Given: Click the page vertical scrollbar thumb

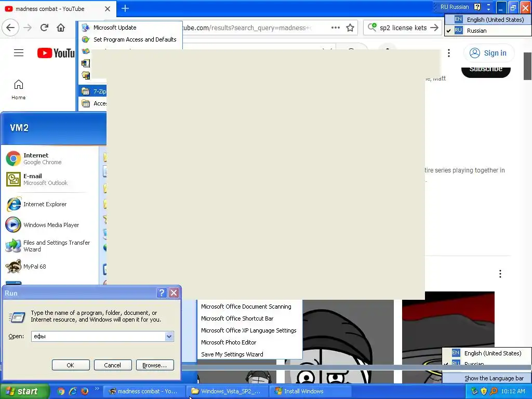Looking at the screenshot, I should [528, 66].
